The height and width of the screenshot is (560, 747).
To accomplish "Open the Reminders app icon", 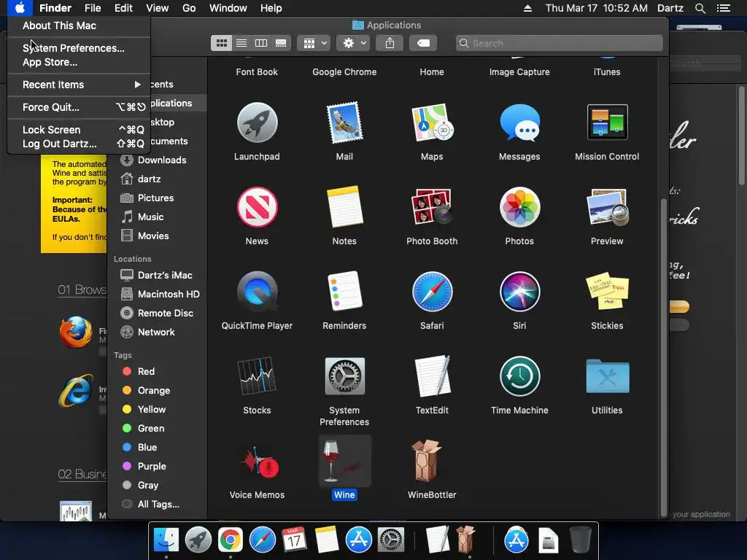I will [x=344, y=292].
